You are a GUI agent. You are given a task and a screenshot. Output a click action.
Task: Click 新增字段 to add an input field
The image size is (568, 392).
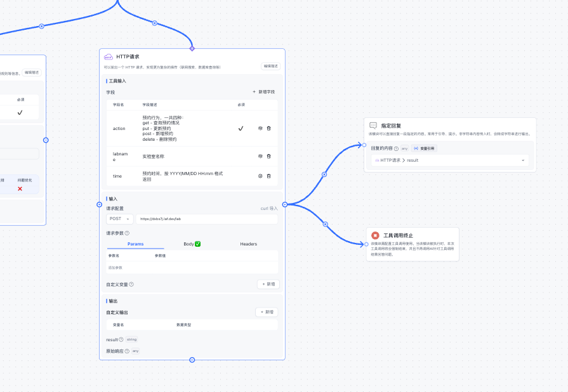(x=263, y=92)
